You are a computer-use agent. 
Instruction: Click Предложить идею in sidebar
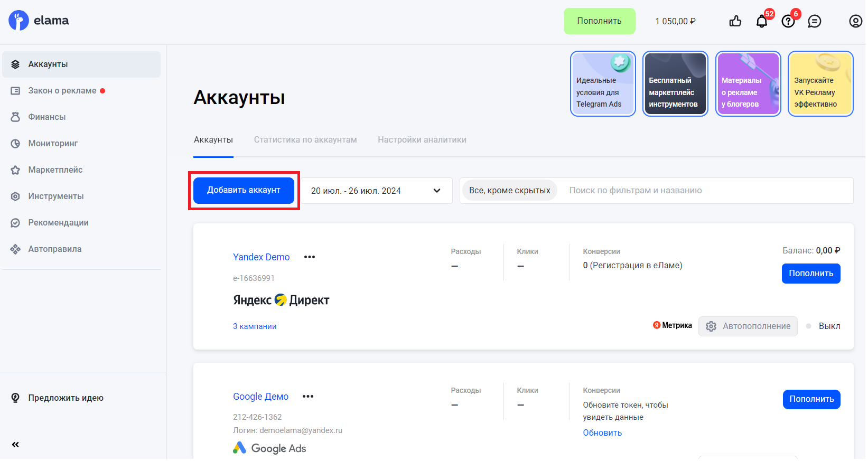tap(57, 398)
